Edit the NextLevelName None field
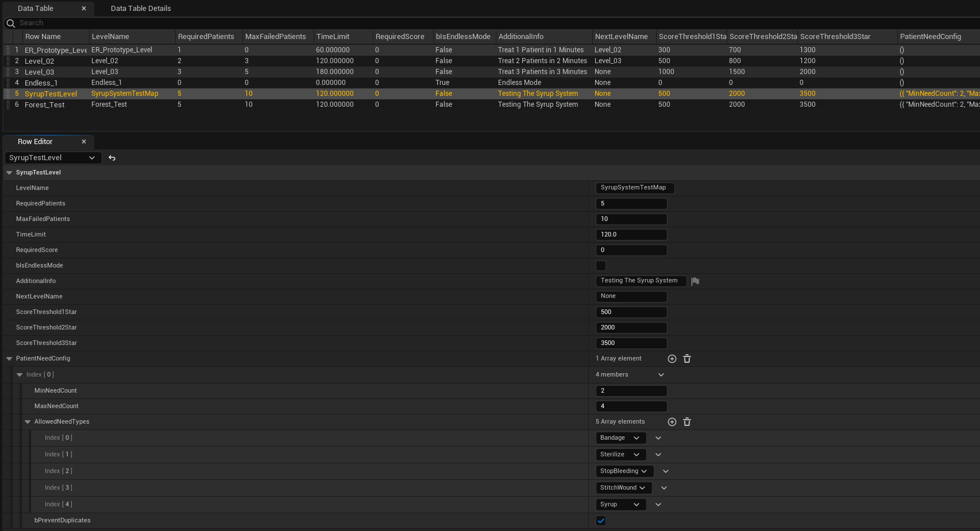This screenshot has height=531, width=980. [631, 297]
